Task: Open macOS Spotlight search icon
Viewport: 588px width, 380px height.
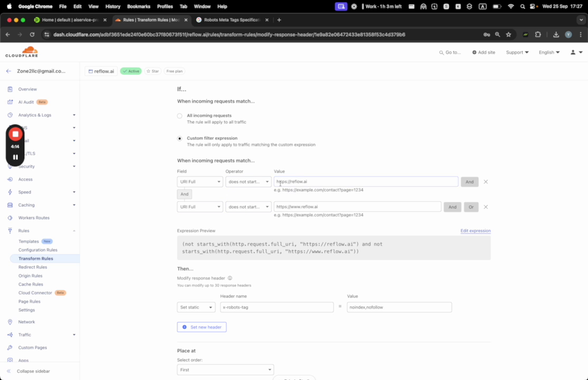Action: (x=523, y=6)
